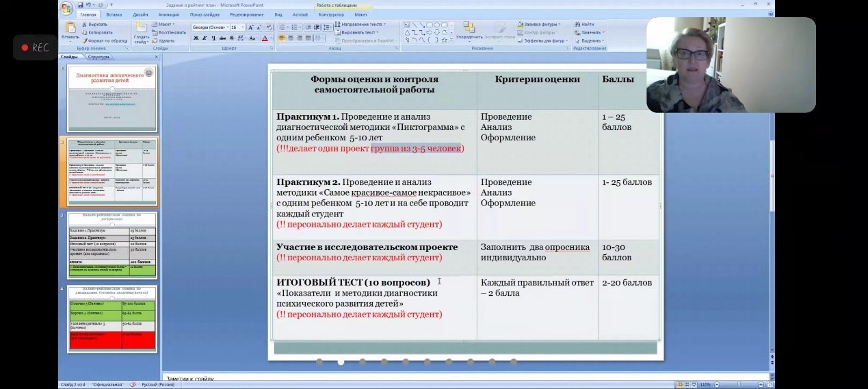
Task: Switch to Показ слайдов tab
Action: point(205,14)
